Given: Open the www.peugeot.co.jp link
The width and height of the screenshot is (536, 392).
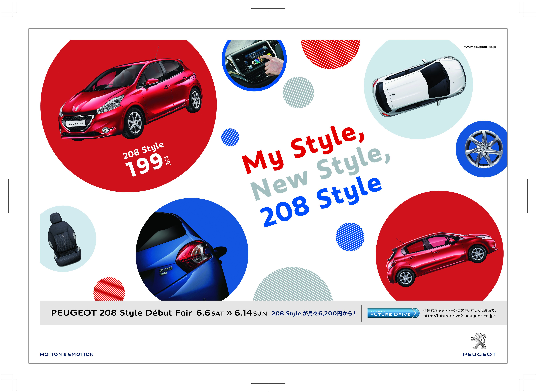Looking at the screenshot, I should [x=480, y=47].
